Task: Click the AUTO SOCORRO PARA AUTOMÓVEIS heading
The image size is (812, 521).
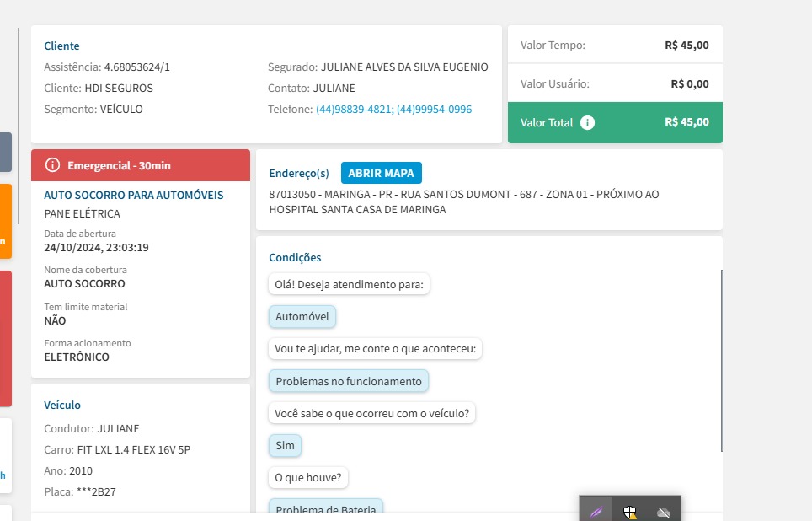Action: pyautogui.click(x=133, y=195)
